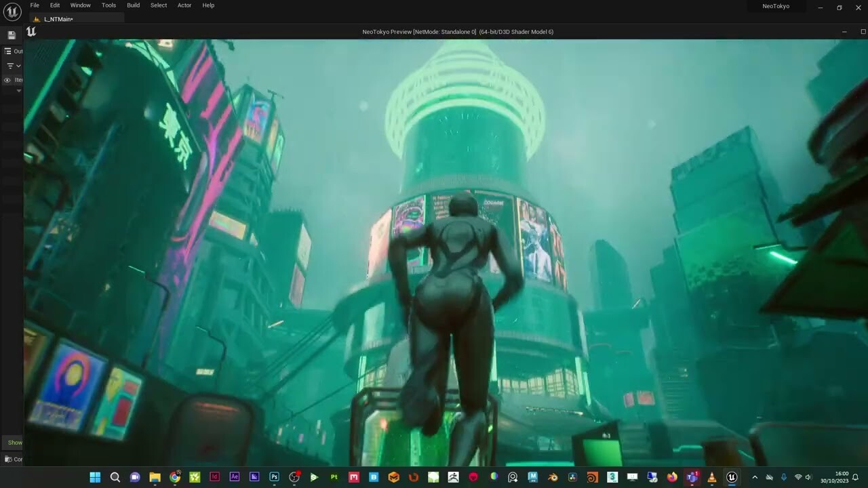Open the blue B app in the taskbar
The width and height of the screenshot is (868, 488).
point(374,477)
